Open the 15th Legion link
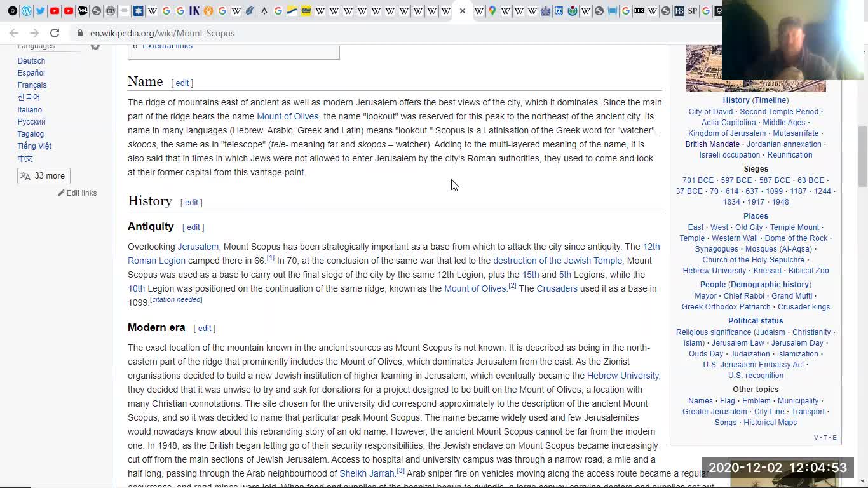 point(530,274)
